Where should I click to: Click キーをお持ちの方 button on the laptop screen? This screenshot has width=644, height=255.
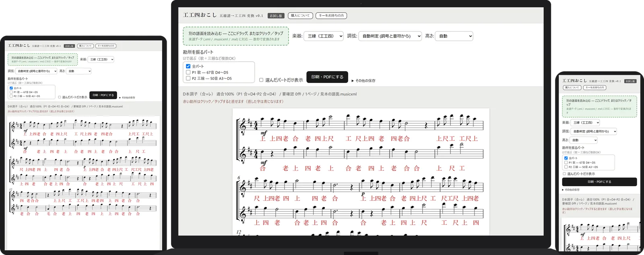[x=331, y=16]
